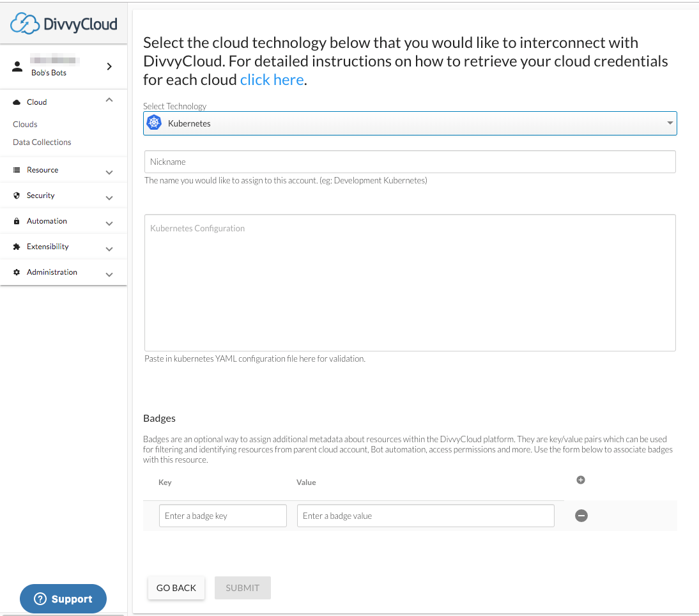Click the Automation lock icon
The image size is (699, 616).
click(x=17, y=221)
